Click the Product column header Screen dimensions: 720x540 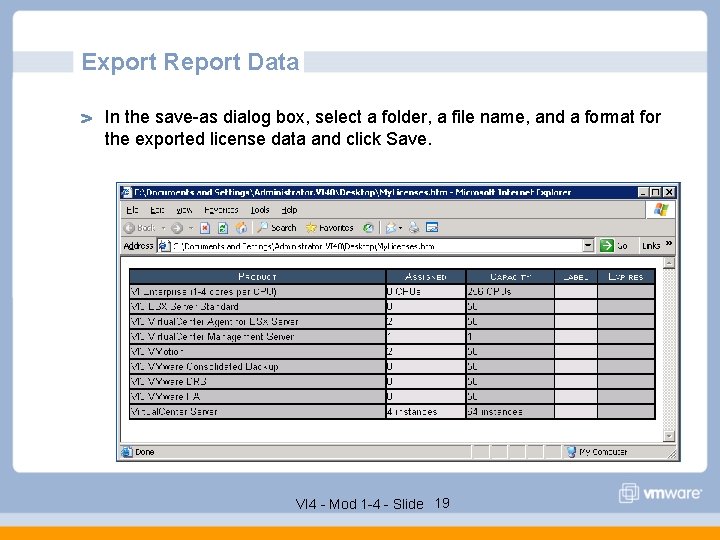pyautogui.click(x=257, y=277)
